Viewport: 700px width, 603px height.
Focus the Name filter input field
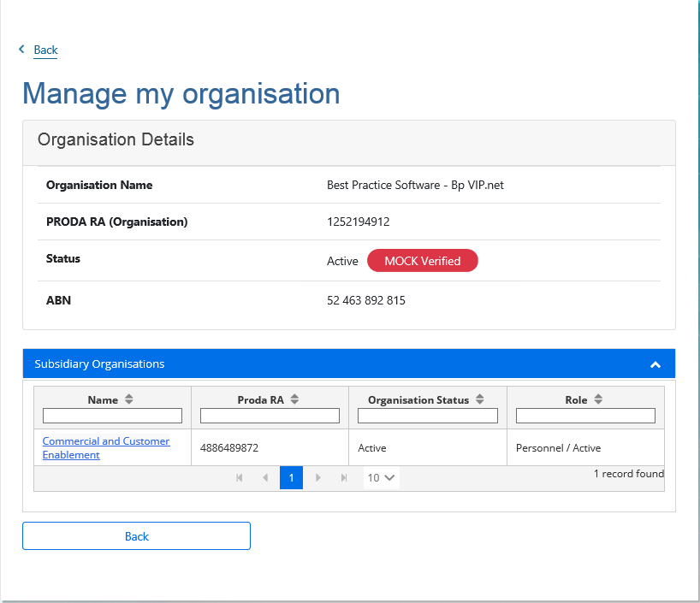tap(112, 416)
